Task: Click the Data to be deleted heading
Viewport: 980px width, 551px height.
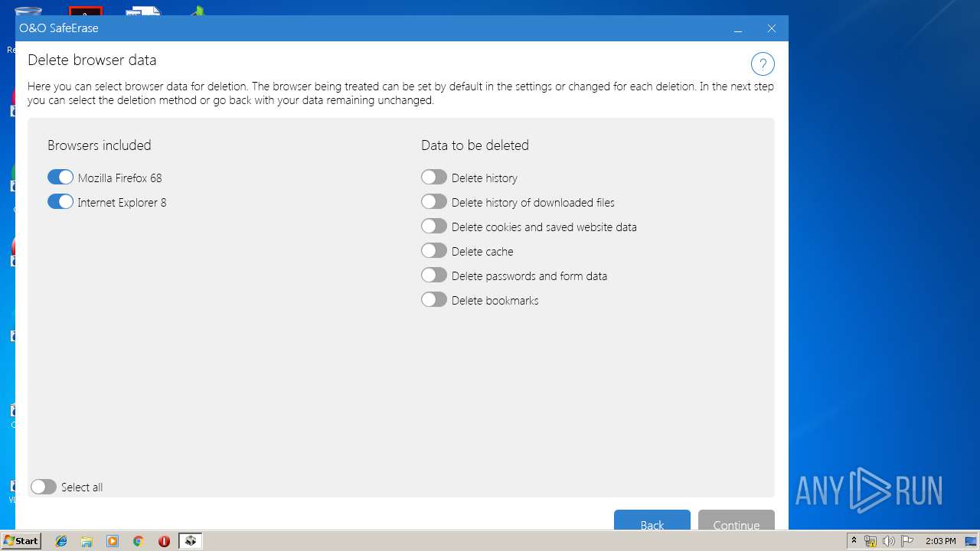Action: pyautogui.click(x=475, y=145)
